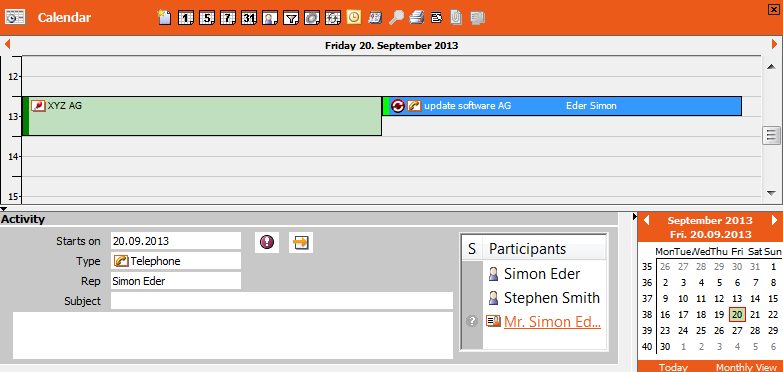Select the XYZ AG appointment
This screenshot has height=372, width=783.
[202, 116]
